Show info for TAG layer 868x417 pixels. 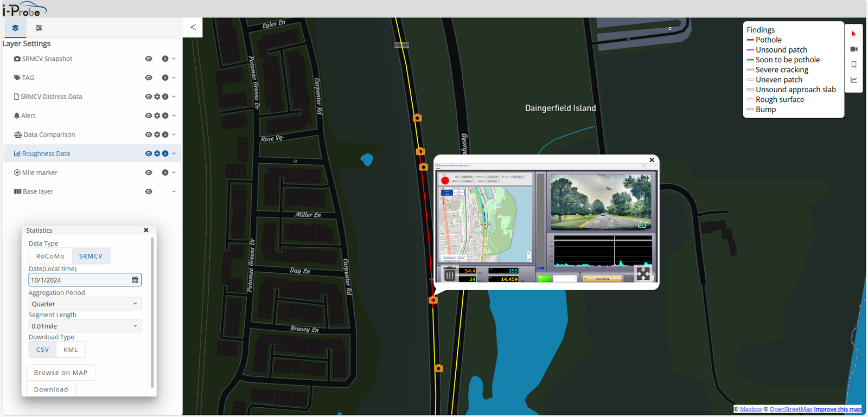pos(165,78)
